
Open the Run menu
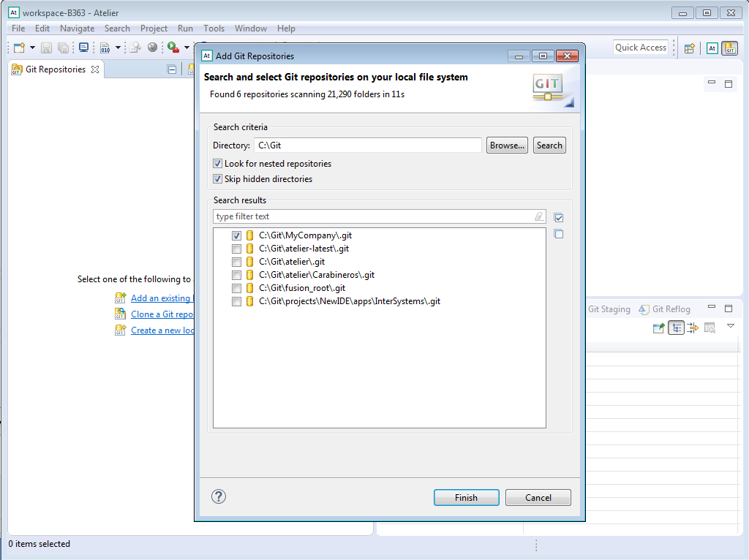(x=185, y=29)
